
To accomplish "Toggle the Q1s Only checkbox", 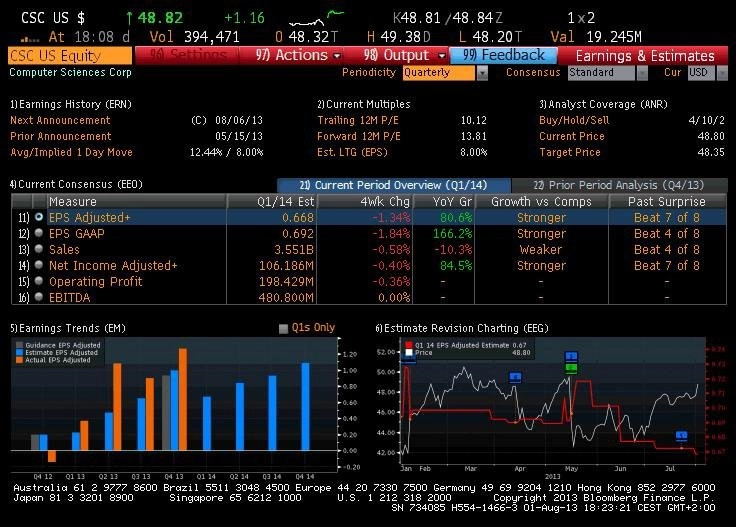I will [284, 328].
